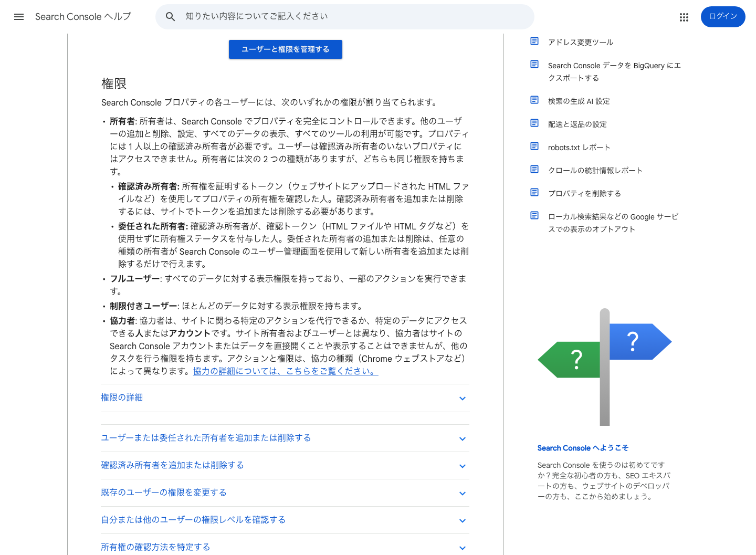
Task: Open the アドレス変更ツール article
Action: tap(581, 43)
